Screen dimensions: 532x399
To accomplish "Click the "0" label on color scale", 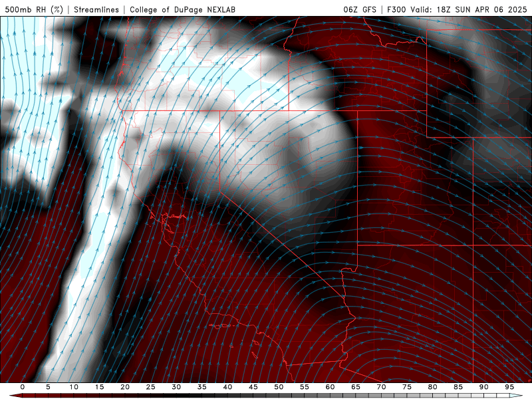I will coord(23,387).
